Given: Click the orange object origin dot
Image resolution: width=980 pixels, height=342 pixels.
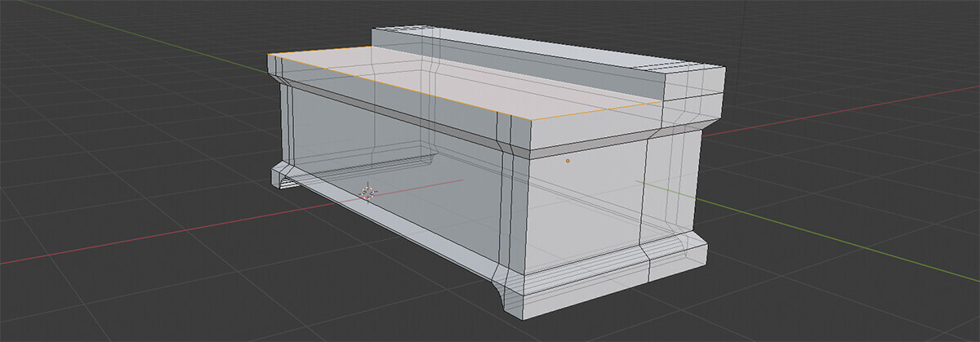Looking at the screenshot, I should (568, 162).
